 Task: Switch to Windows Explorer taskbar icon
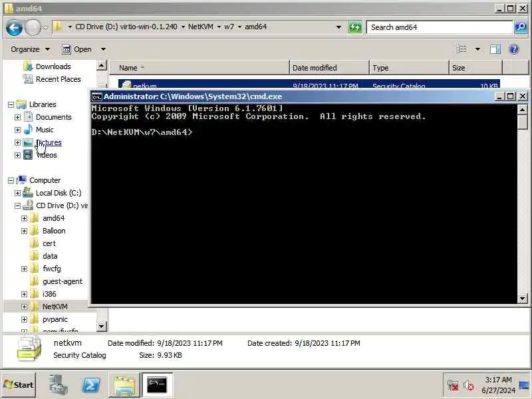pos(124,385)
